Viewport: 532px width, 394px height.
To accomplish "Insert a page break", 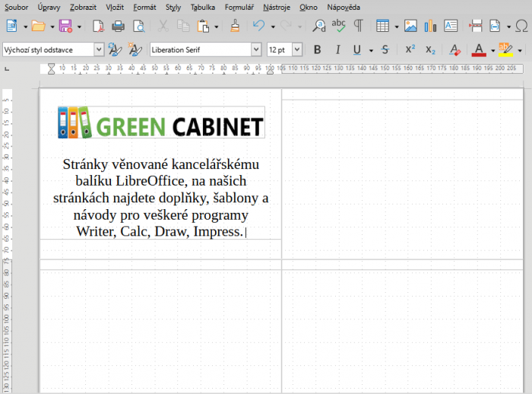I will (x=476, y=26).
